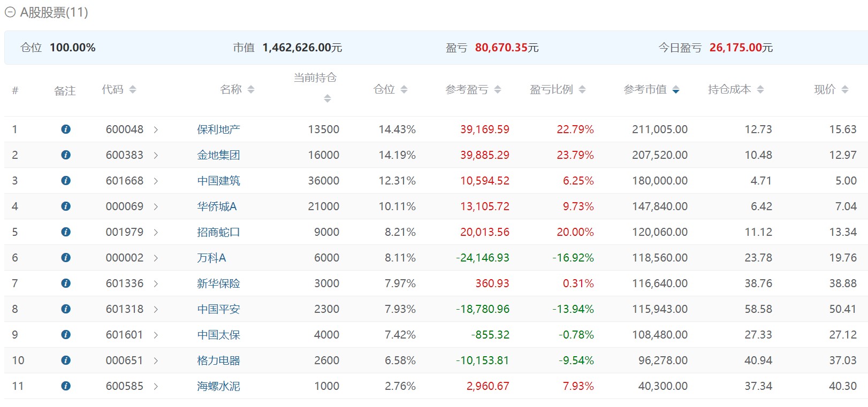Click the 备注 column header
Screen dimensions: 868x407
pyautogui.click(x=65, y=91)
